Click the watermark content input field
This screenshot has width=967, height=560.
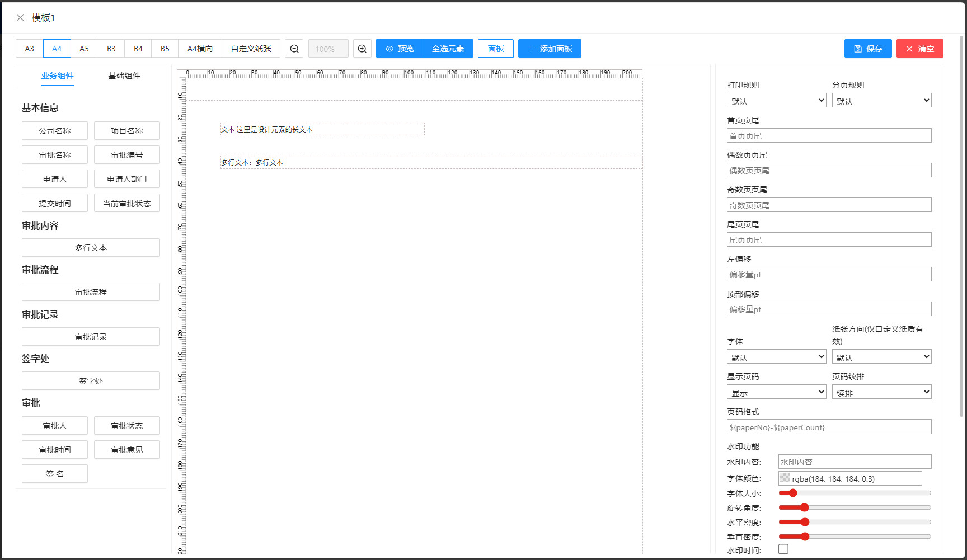pos(855,462)
